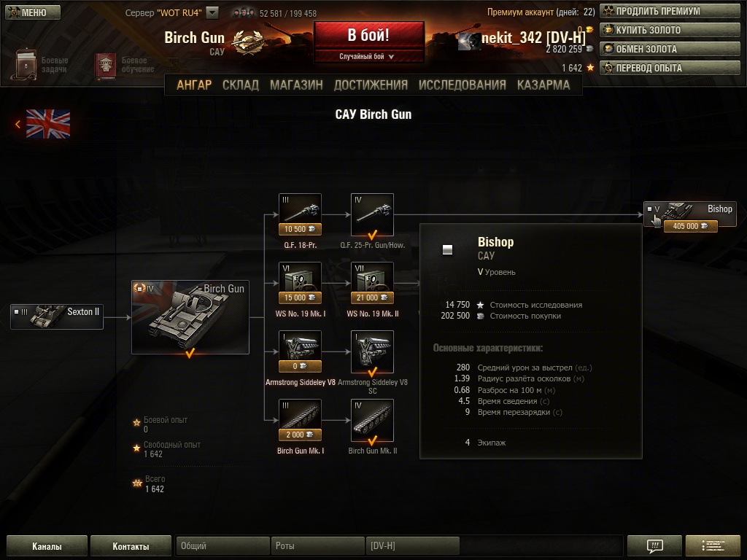Open the service channel list icon
This screenshot has height=560, width=747.
pos(713,545)
